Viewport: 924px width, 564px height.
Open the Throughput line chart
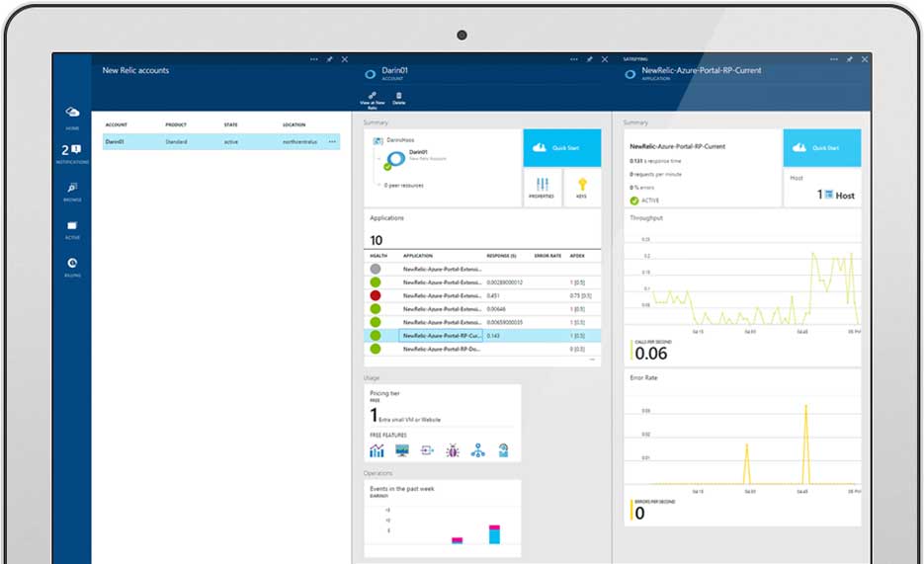click(x=742, y=287)
